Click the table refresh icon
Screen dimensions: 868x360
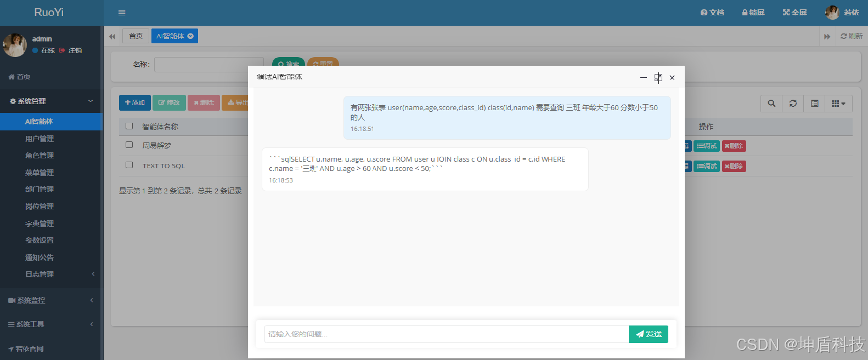(x=793, y=104)
